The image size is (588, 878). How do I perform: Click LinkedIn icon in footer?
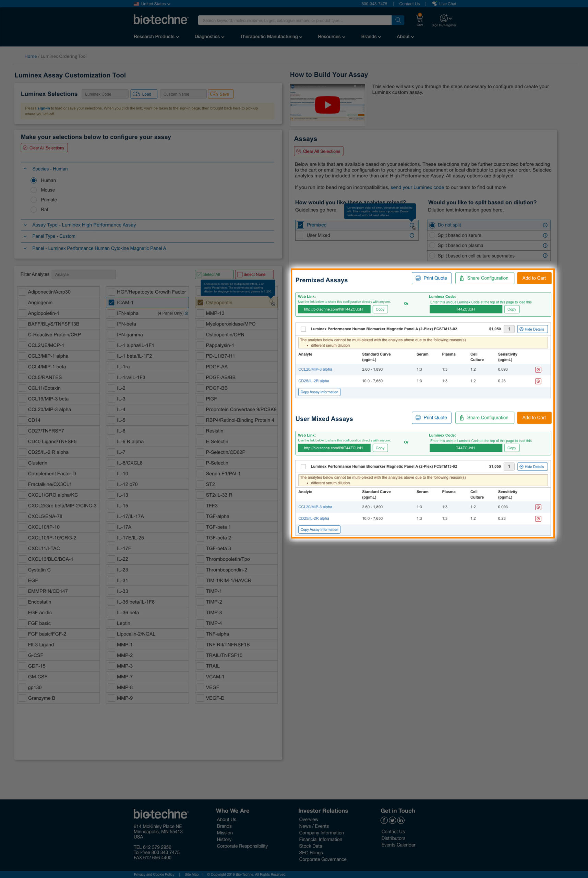click(x=401, y=820)
